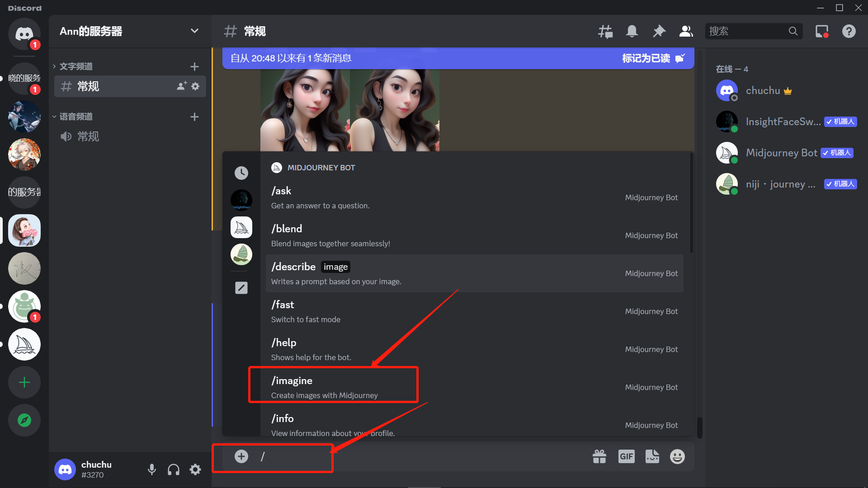
Task: Collapse the 语音频道 category
Action: (x=76, y=117)
